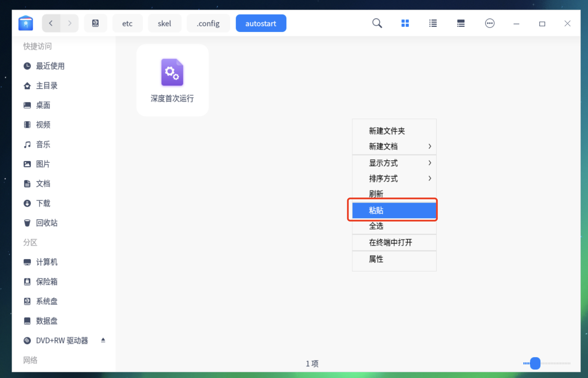Switch to icon grid view
Image resolution: width=588 pixels, height=378 pixels.
tap(405, 23)
